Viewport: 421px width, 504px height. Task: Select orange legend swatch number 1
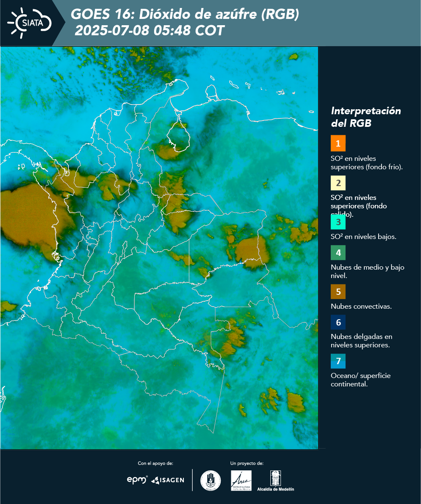(338, 143)
